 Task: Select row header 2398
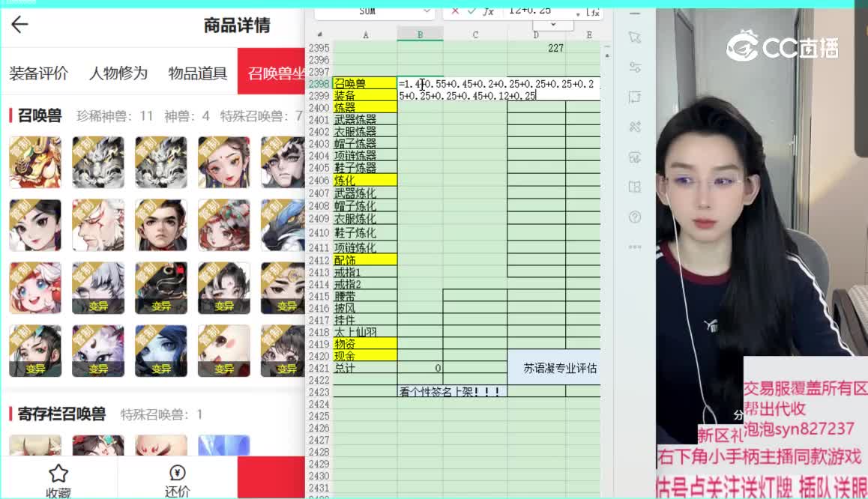click(319, 83)
